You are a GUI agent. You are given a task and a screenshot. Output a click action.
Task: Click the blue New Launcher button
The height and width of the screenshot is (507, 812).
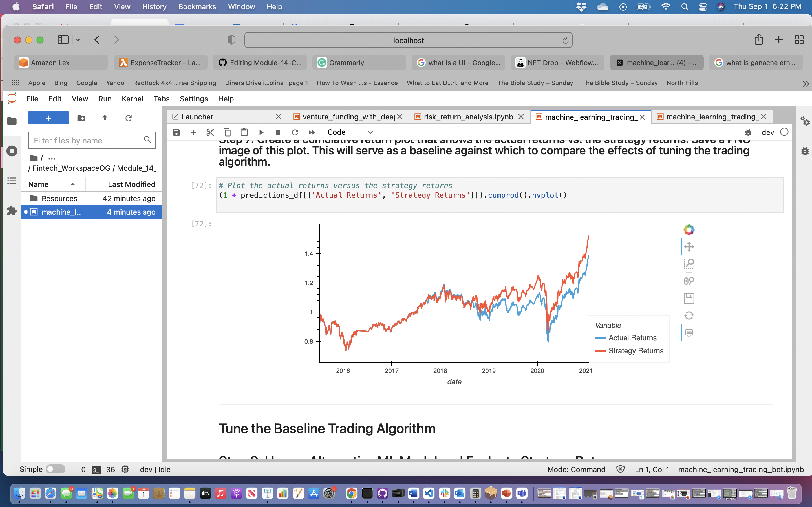coord(48,118)
